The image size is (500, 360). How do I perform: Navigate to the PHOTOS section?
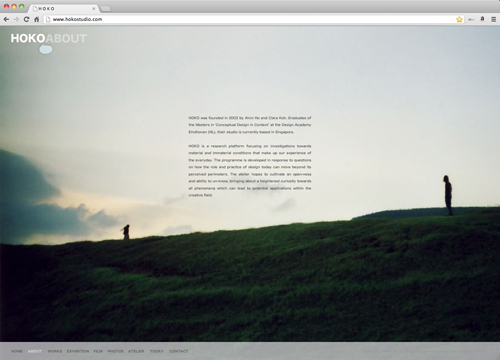point(115,351)
